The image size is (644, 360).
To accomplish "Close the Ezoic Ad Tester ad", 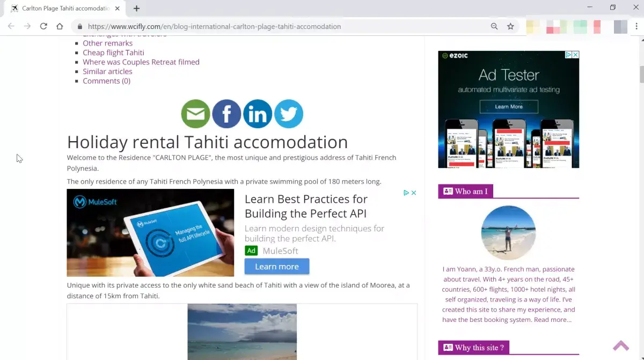I will tap(575, 55).
